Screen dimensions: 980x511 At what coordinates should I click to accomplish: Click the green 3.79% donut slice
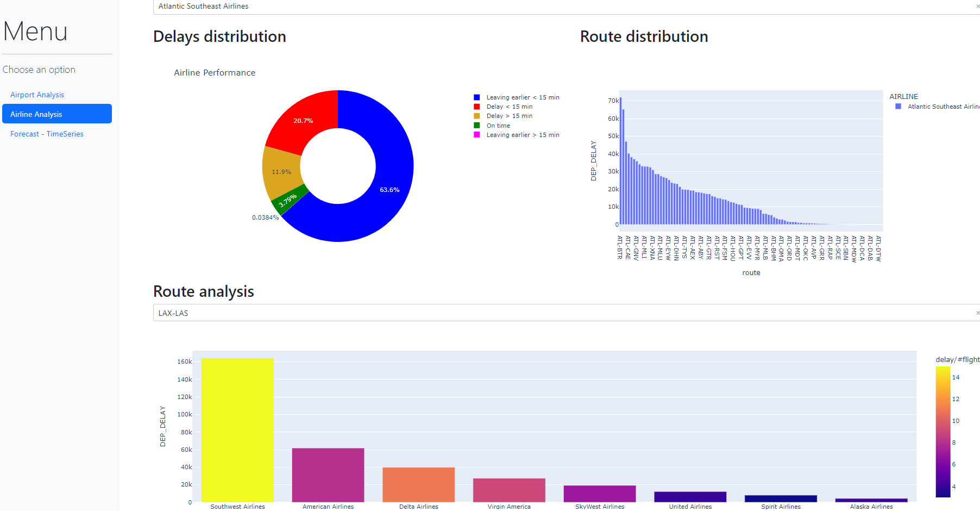pyautogui.click(x=288, y=200)
